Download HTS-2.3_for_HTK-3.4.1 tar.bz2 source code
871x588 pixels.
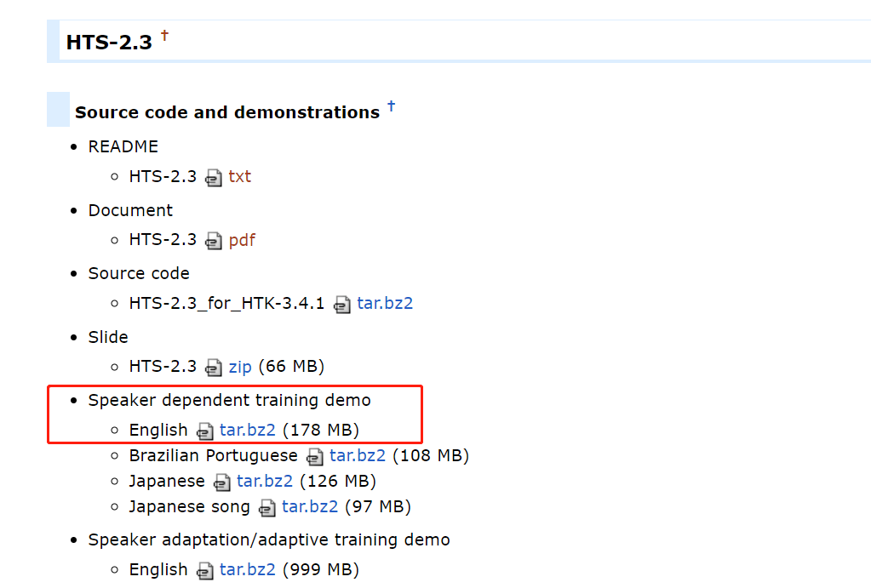385,303
